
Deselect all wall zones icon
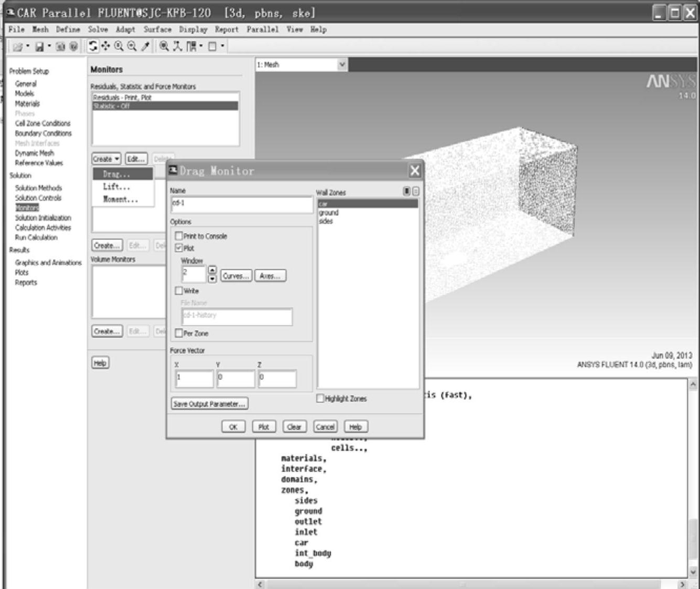pos(415,191)
